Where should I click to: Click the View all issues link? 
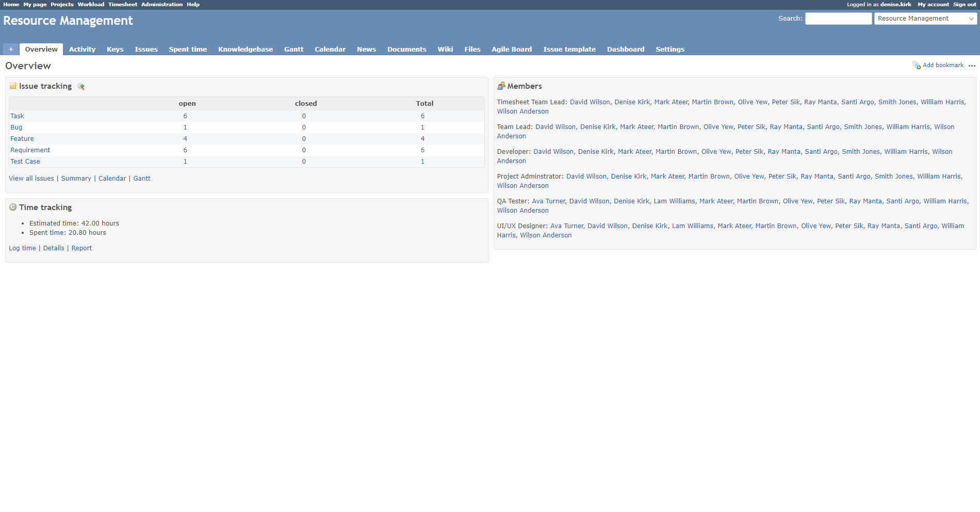pos(31,179)
